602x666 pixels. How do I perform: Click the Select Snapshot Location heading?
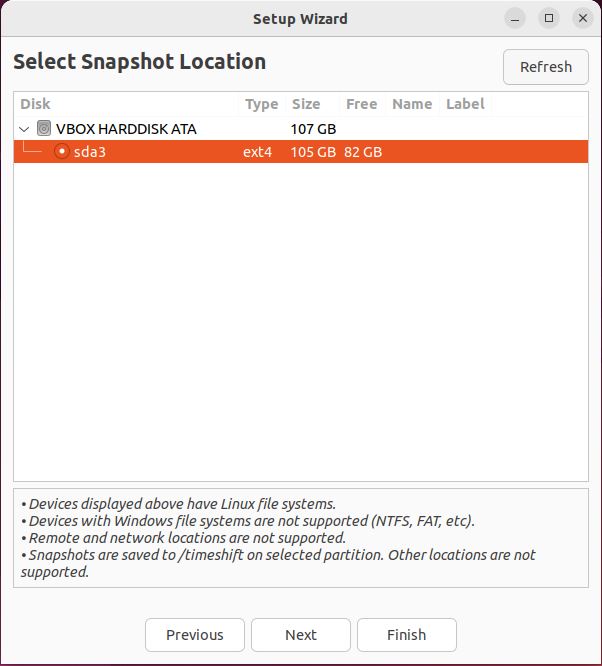[140, 62]
